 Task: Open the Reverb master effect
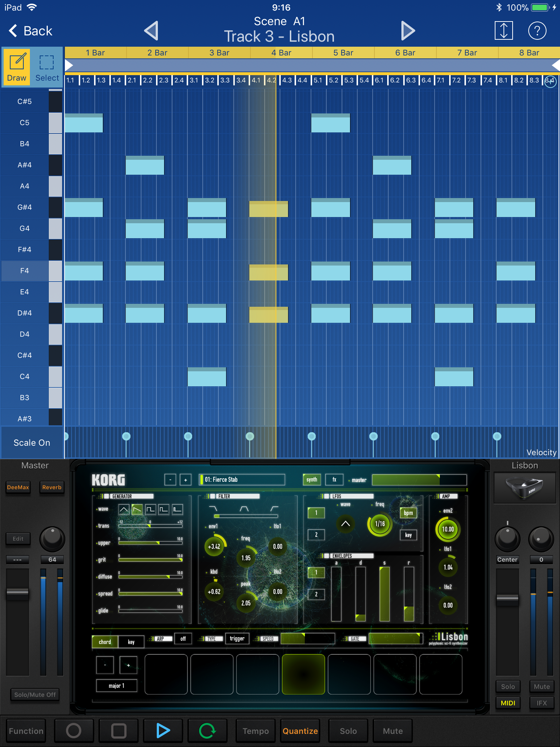52,487
